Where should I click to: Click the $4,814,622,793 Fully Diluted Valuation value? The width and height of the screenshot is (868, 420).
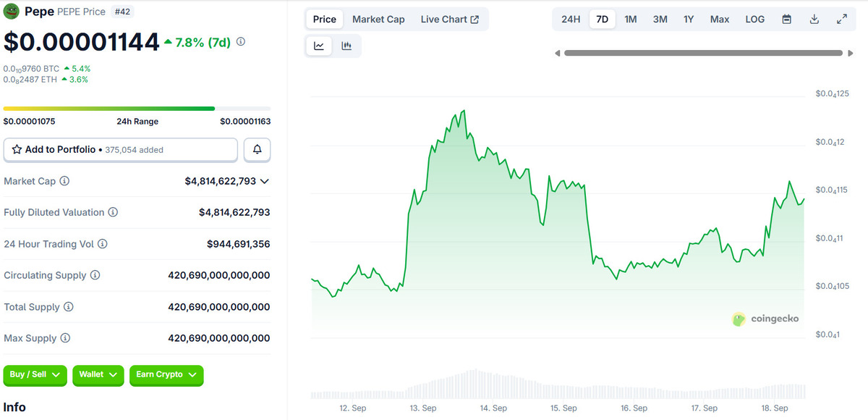pyautogui.click(x=234, y=212)
